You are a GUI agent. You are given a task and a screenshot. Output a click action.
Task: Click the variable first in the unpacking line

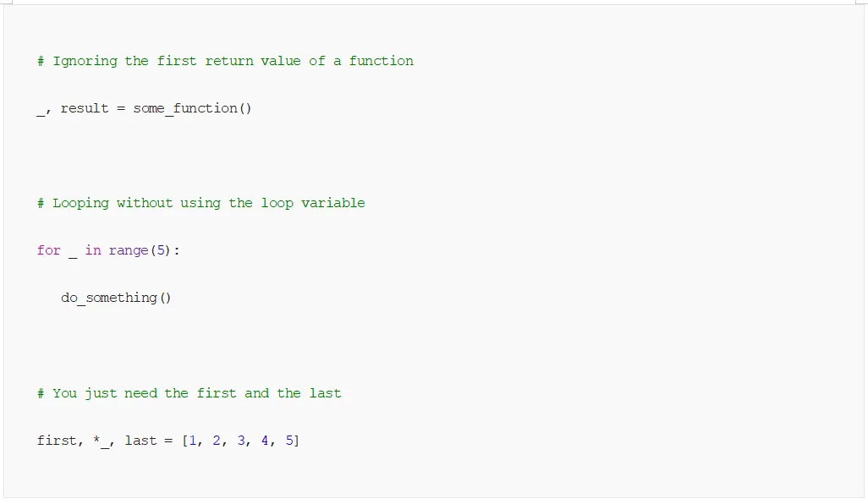coord(57,441)
